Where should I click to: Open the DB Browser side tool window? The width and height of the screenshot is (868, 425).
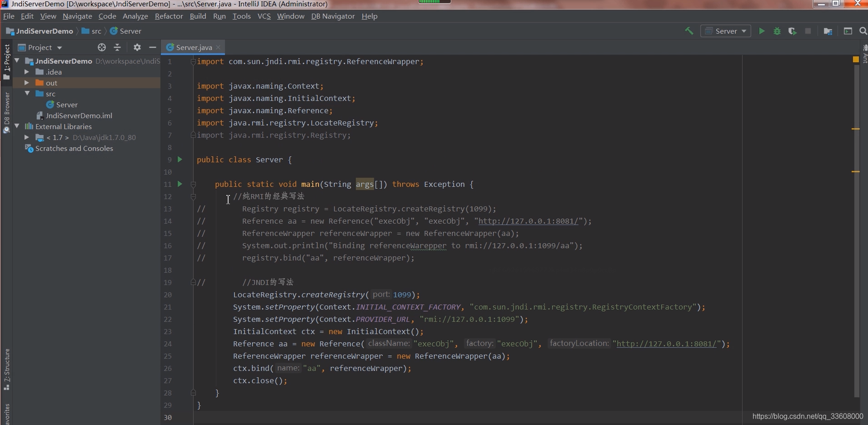6,112
